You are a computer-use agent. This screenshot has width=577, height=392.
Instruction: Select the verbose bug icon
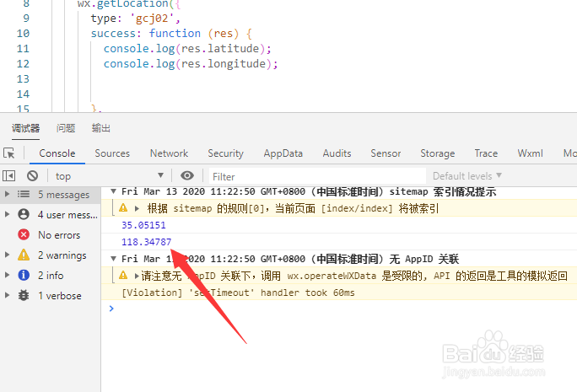(x=24, y=295)
